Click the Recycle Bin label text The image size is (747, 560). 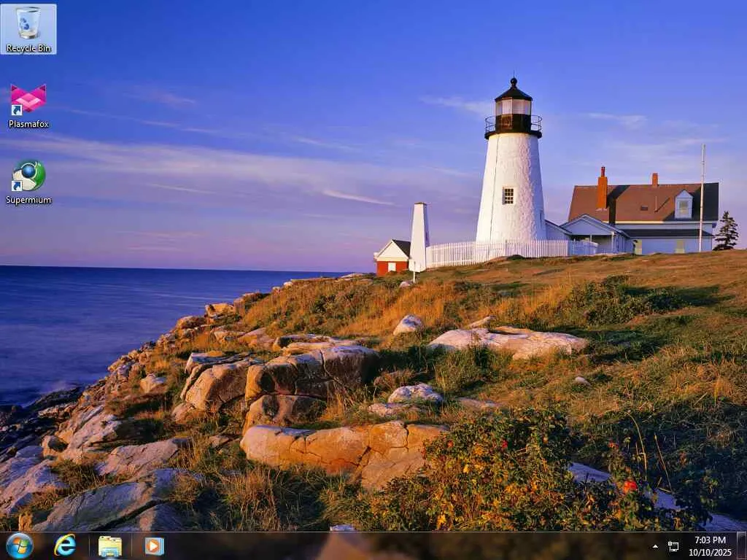coord(28,48)
